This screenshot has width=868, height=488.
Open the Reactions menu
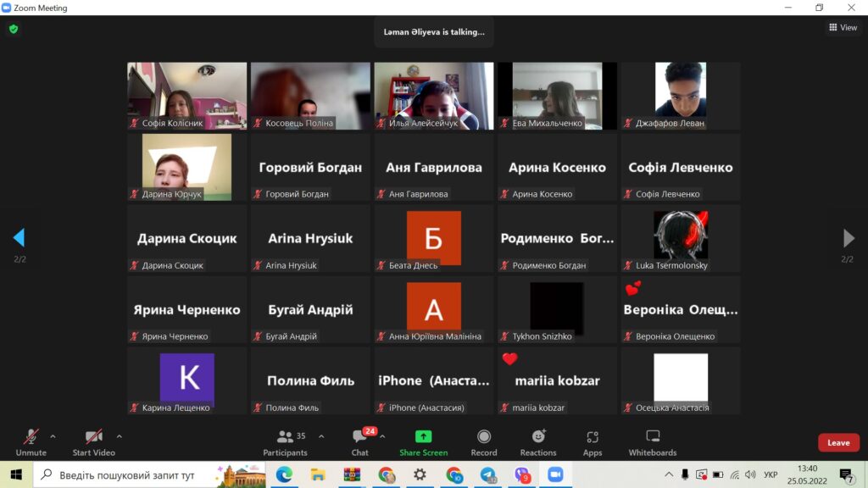(538, 441)
